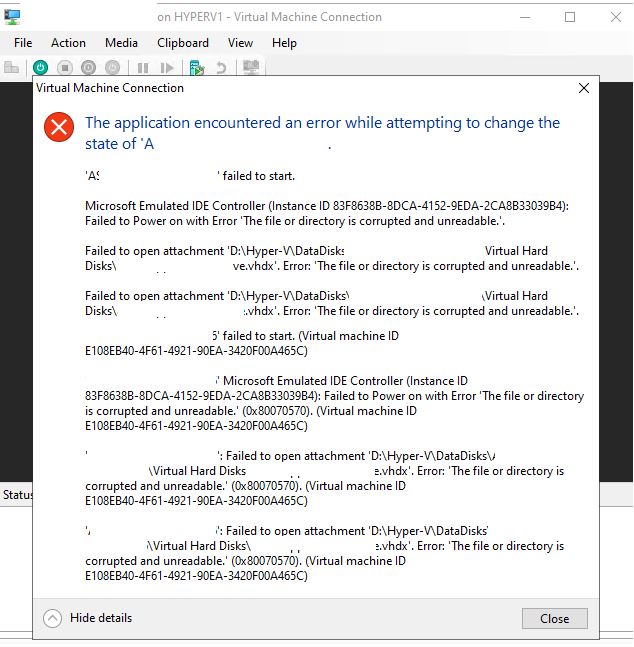
Task: Click the 'Virtual Machine Connection' dialog title
Action: coord(110,88)
